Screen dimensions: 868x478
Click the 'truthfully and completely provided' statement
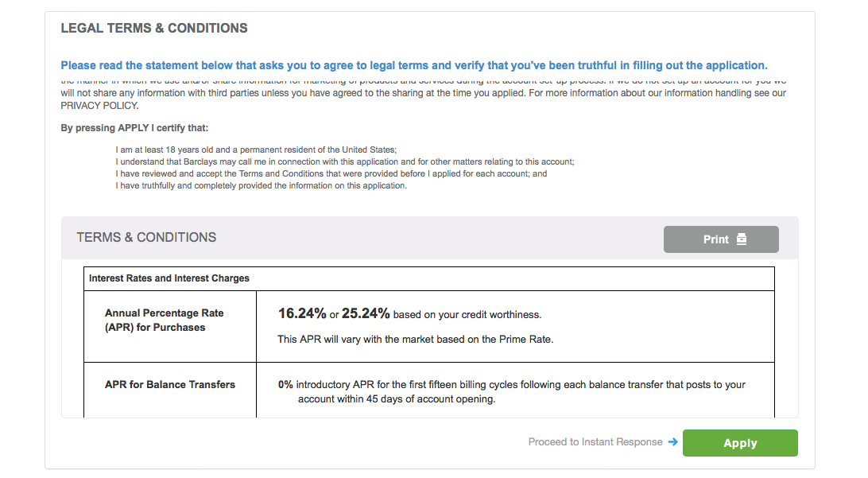coord(261,185)
